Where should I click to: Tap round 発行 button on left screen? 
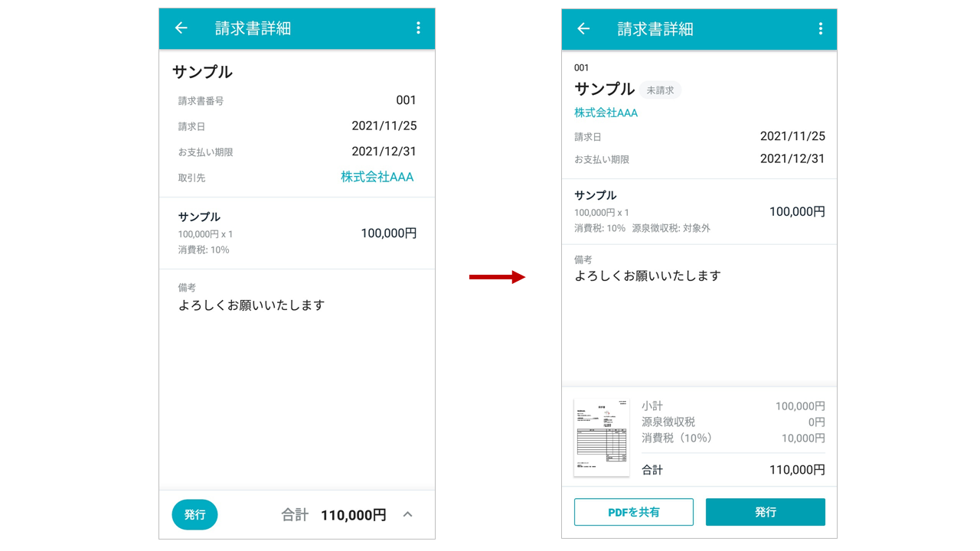click(194, 515)
